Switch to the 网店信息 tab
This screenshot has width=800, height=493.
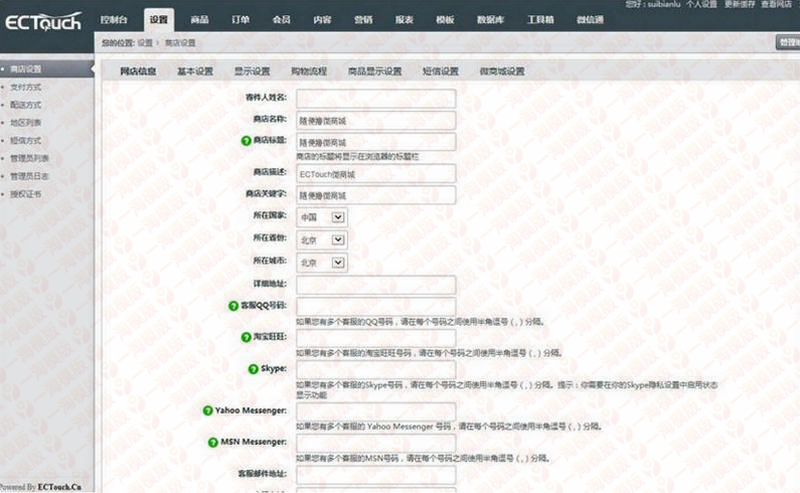coord(138,71)
